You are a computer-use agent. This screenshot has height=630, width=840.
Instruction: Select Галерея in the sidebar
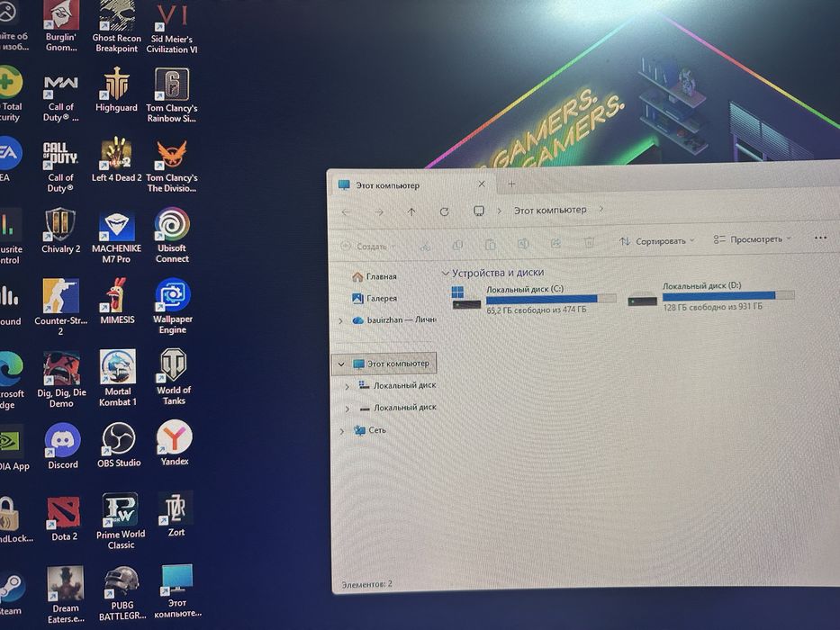click(375, 298)
